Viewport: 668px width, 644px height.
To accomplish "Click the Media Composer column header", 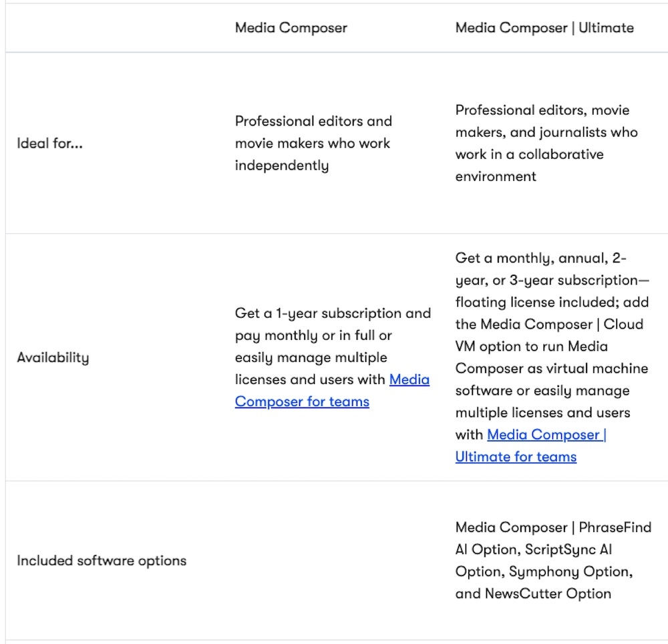I will [291, 27].
